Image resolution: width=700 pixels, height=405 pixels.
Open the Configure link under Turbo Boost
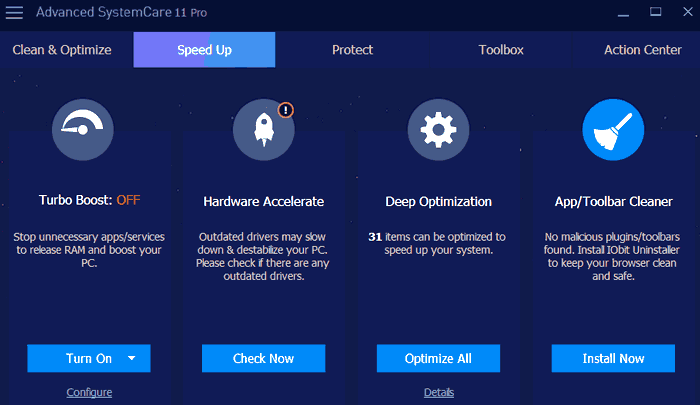coord(89,392)
